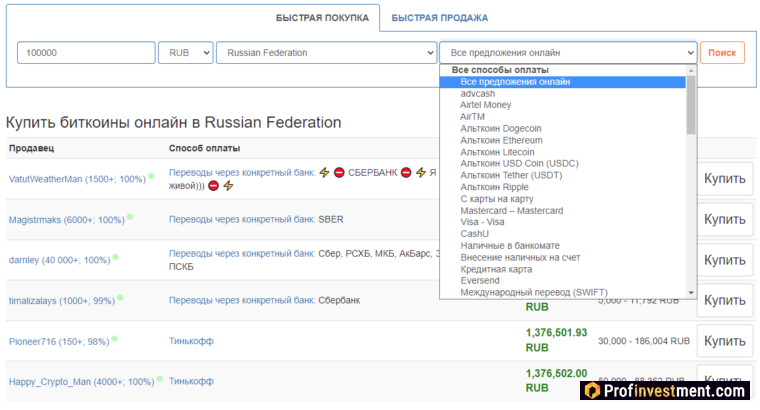760x410 pixels.
Task: Choose Visa - Visa option
Action: [482, 221]
